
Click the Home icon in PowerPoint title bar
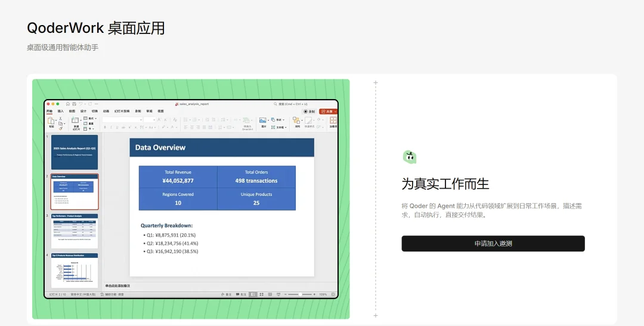[68, 104]
